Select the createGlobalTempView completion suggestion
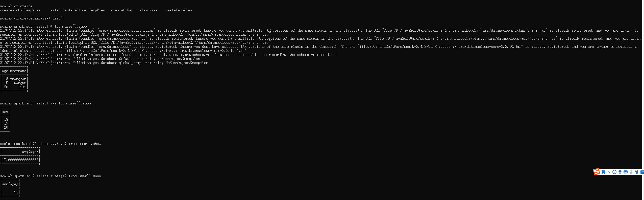644x200 pixels. pos(20,10)
